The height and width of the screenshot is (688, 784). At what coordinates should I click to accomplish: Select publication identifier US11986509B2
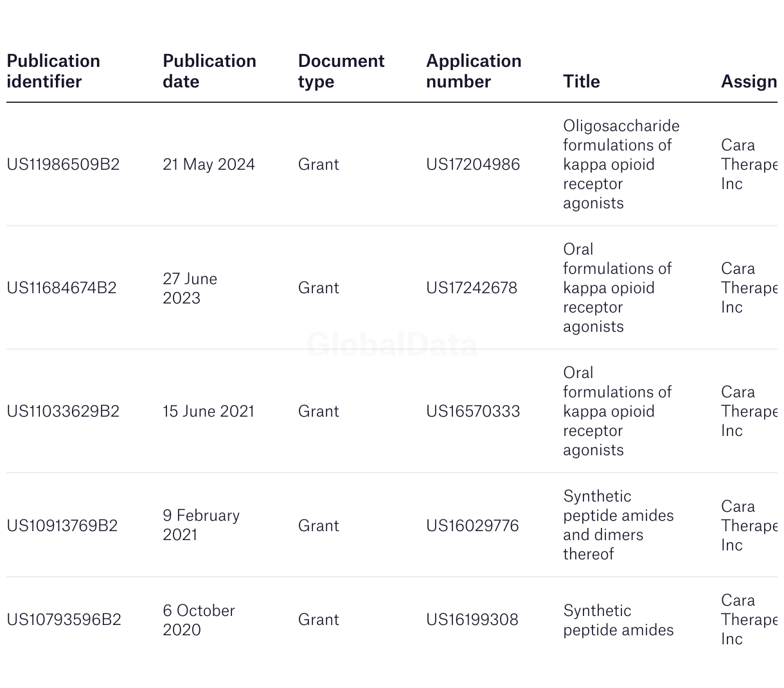pyautogui.click(x=63, y=165)
